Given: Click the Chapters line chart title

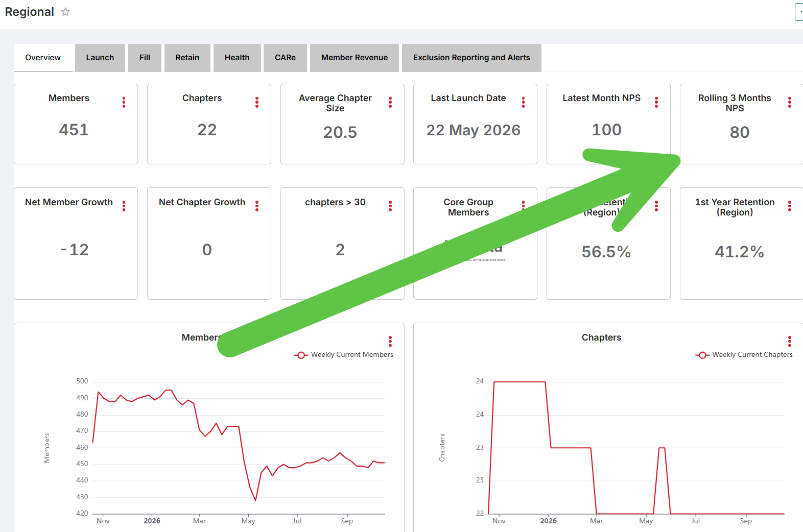Looking at the screenshot, I should click(x=602, y=337).
